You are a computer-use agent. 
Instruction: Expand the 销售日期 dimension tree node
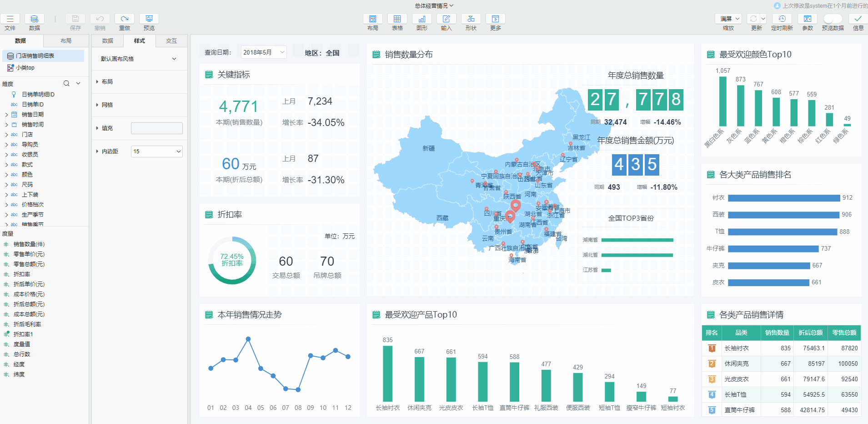(x=6, y=115)
